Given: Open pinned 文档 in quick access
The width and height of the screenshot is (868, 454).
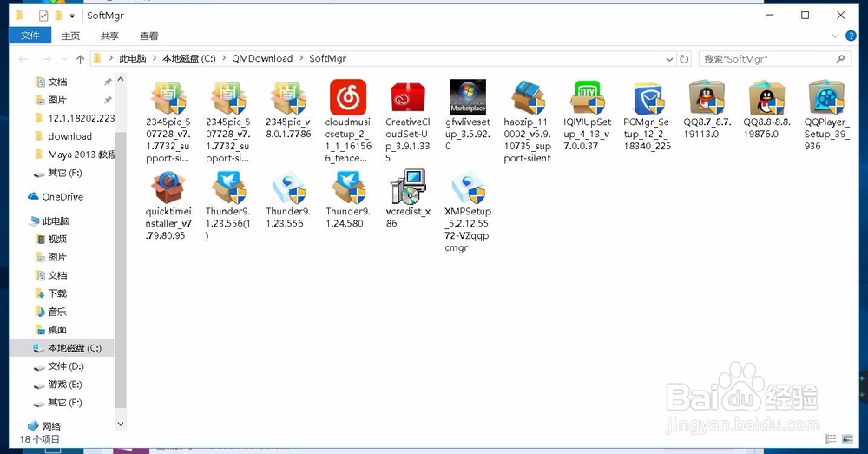Looking at the screenshot, I should [x=57, y=82].
